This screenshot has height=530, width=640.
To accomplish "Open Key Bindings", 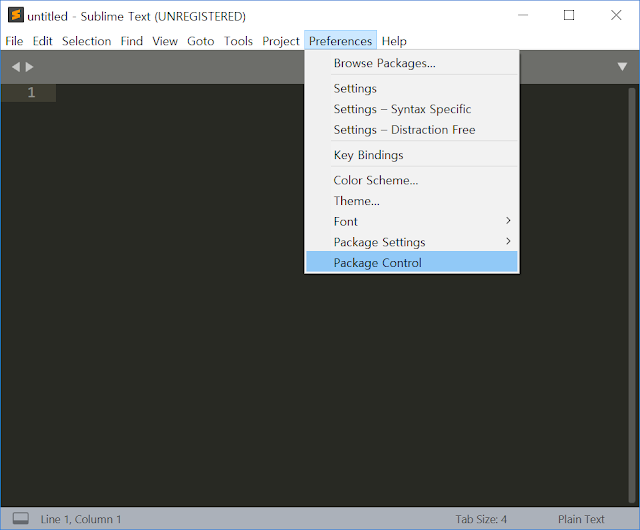I will point(412,155).
